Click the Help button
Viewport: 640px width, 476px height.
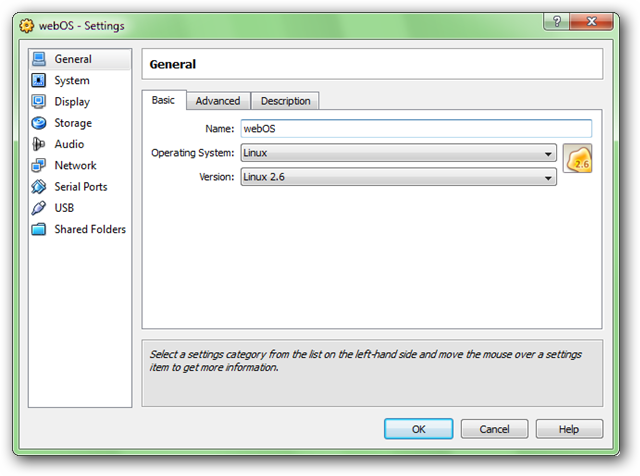pos(569,429)
